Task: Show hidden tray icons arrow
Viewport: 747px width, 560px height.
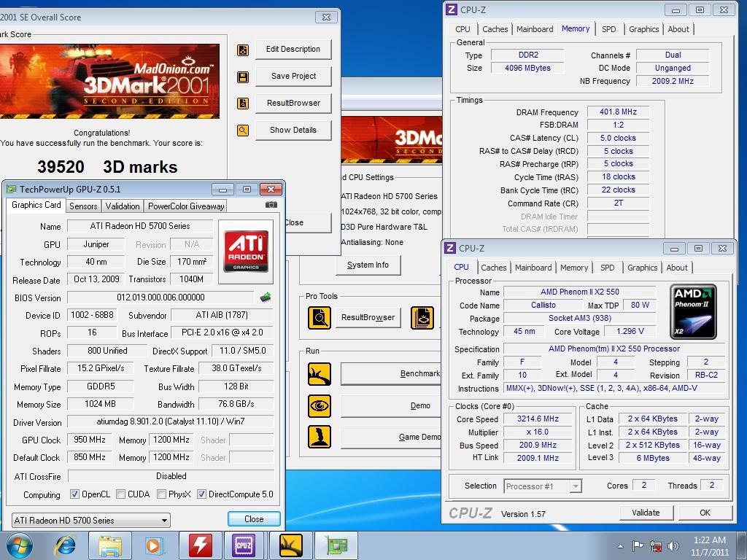Action: pyautogui.click(x=620, y=546)
